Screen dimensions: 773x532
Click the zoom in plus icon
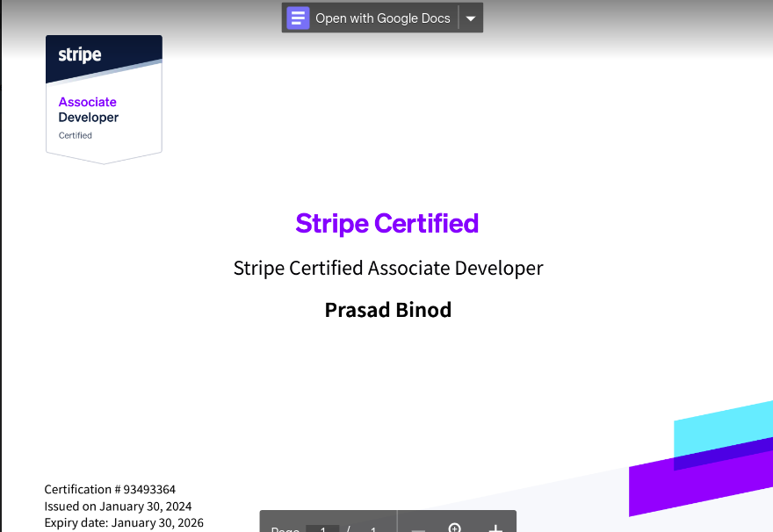(x=495, y=528)
